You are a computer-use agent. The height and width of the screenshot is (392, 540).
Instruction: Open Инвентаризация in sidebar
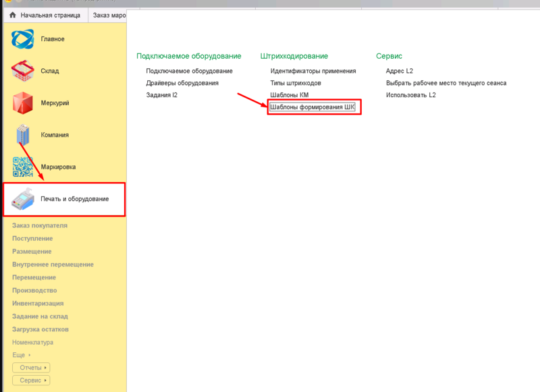click(x=38, y=304)
